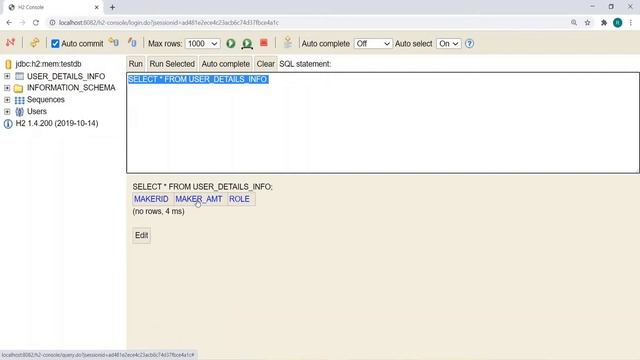Image resolution: width=640 pixels, height=360 pixels.
Task: Click the 'no rows, 4 ms' result text
Action: click(158, 211)
